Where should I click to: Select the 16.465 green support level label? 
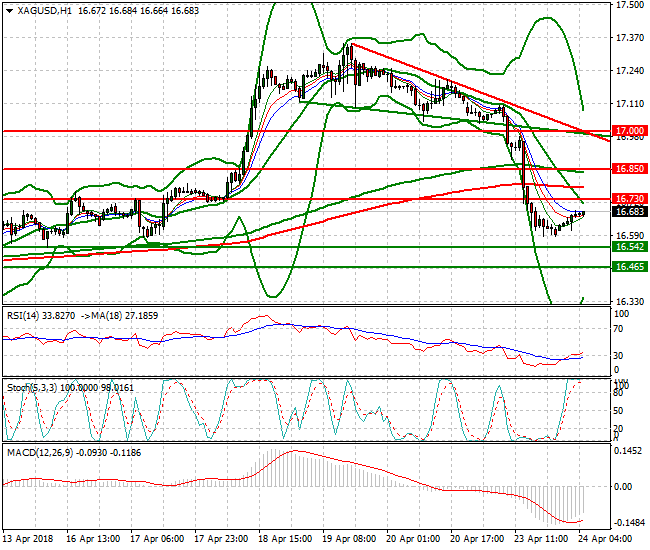(630, 267)
